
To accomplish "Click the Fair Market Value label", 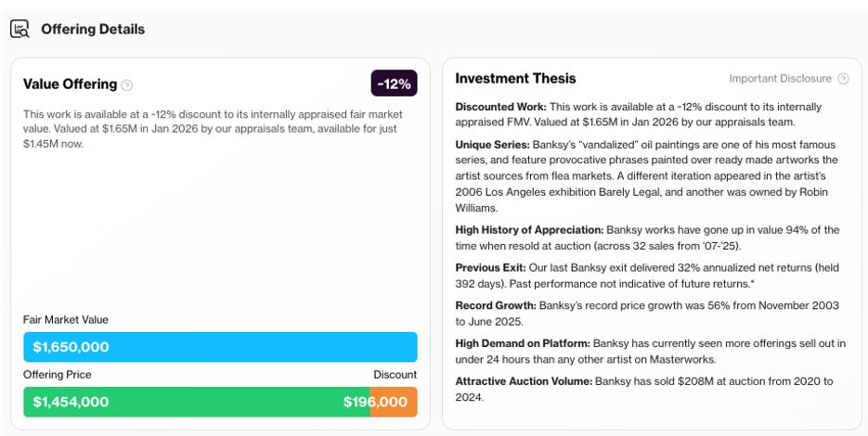I will (x=66, y=320).
